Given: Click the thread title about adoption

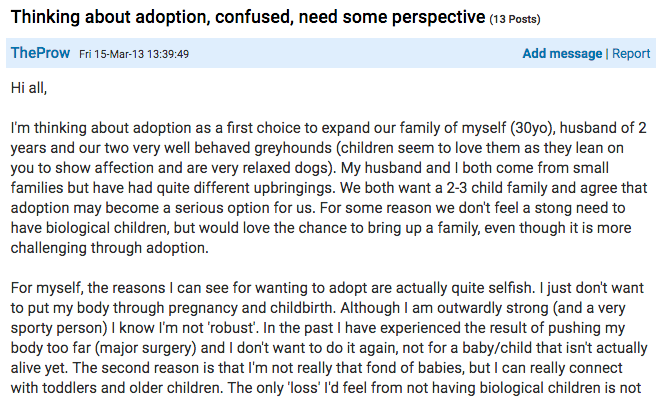Looking at the screenshot, I should 248,18.
